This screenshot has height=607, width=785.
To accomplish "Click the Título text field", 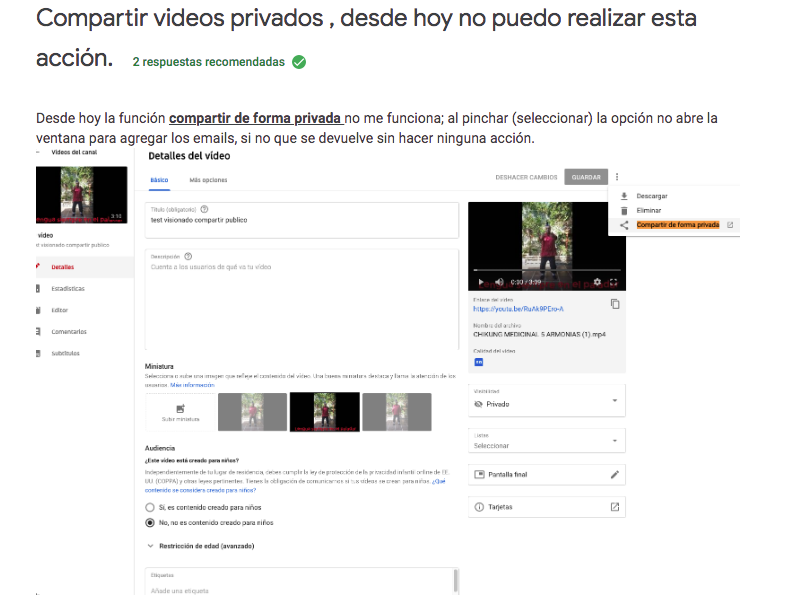I will pyautogui.click(x=302, y=220).
